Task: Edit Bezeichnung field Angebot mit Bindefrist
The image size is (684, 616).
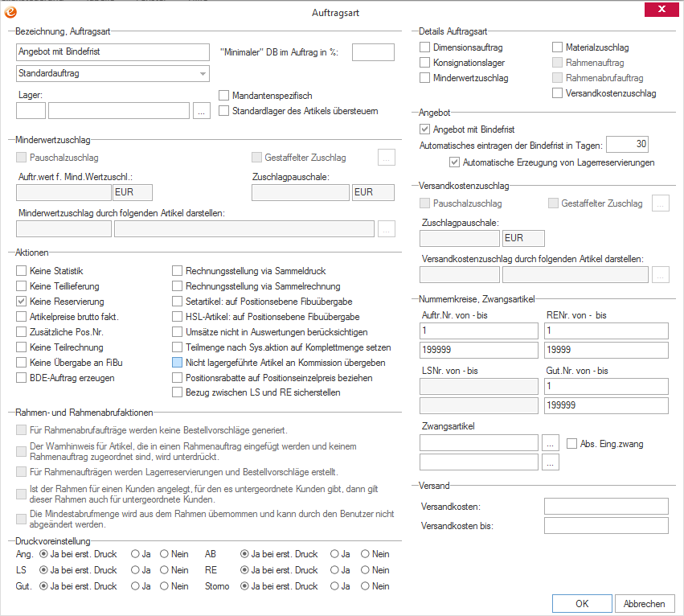Action: tap(113, 52)
